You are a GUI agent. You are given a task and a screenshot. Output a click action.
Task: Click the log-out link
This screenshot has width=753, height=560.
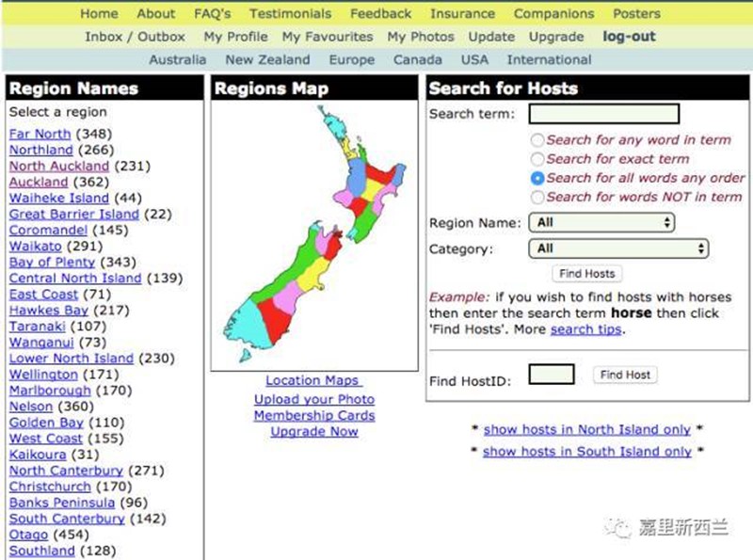629,37
